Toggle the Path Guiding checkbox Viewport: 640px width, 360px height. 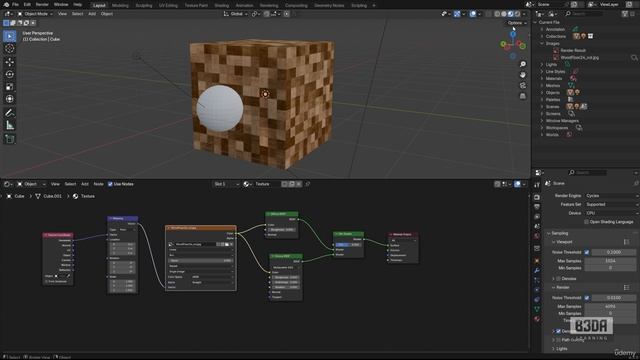click(558, 340)
